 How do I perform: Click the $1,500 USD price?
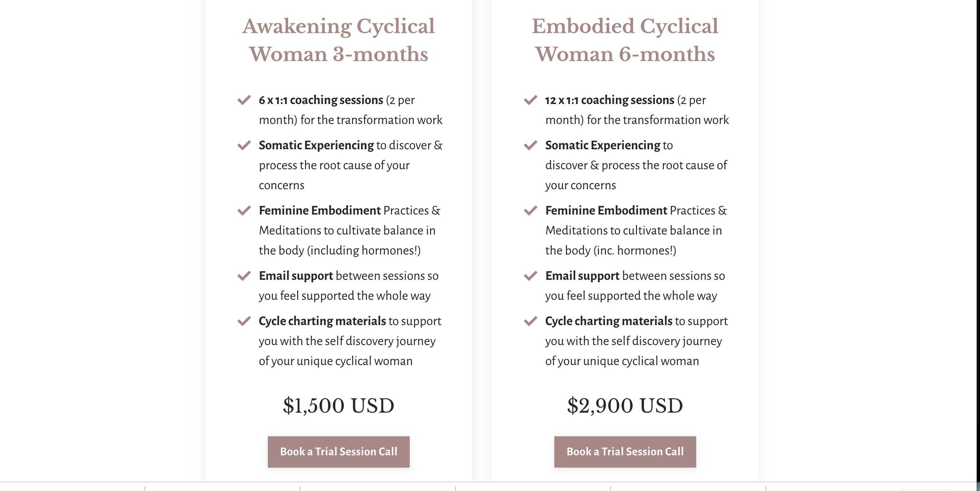pos(338,406)
